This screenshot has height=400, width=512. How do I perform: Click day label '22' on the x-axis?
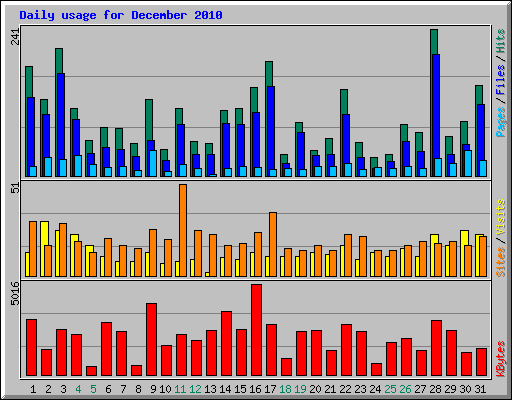click(345, 389)
